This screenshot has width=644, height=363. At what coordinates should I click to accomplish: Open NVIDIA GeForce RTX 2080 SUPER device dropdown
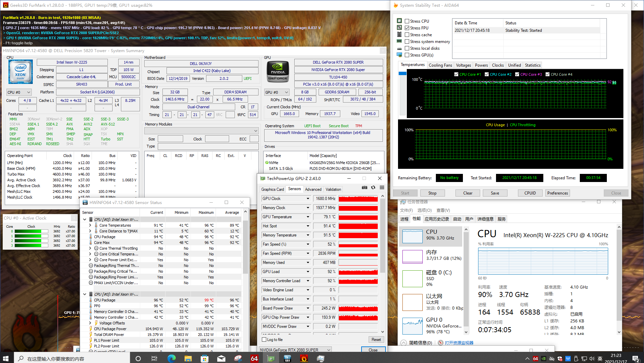point(295,350)
